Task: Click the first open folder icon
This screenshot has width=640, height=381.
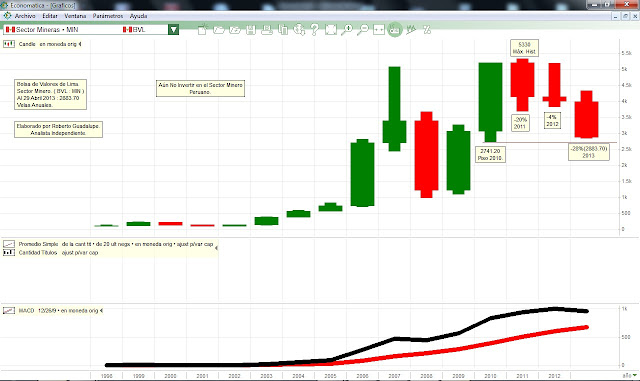Action: 219,29
